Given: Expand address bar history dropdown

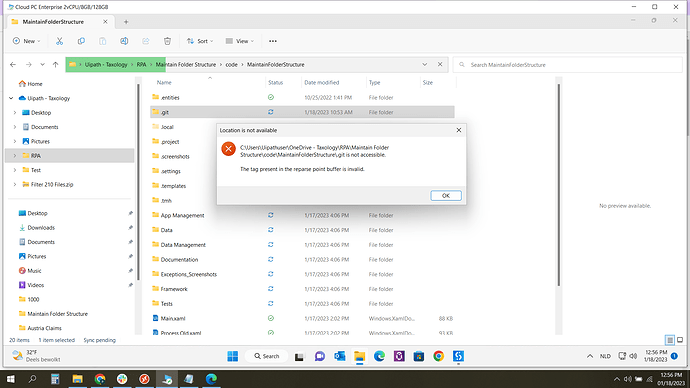Looking at the screenshot, I should (425, 65).
